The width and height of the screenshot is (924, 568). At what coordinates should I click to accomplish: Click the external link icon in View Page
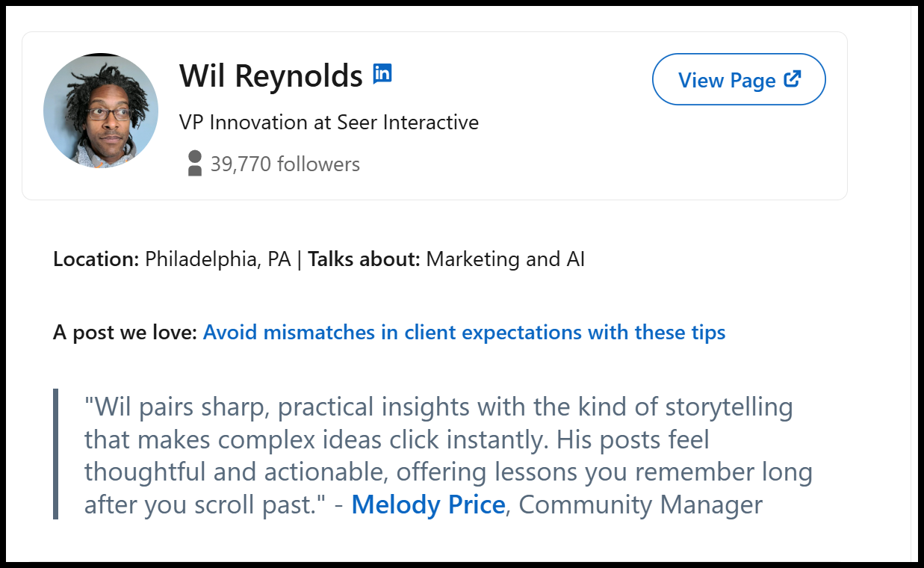click(793, 78)
